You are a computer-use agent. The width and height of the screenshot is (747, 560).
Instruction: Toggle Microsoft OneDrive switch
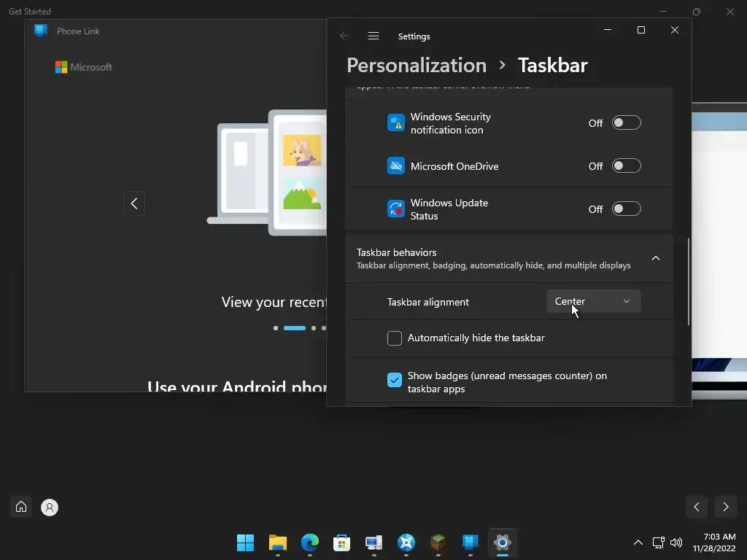click(x=626, y=166)
